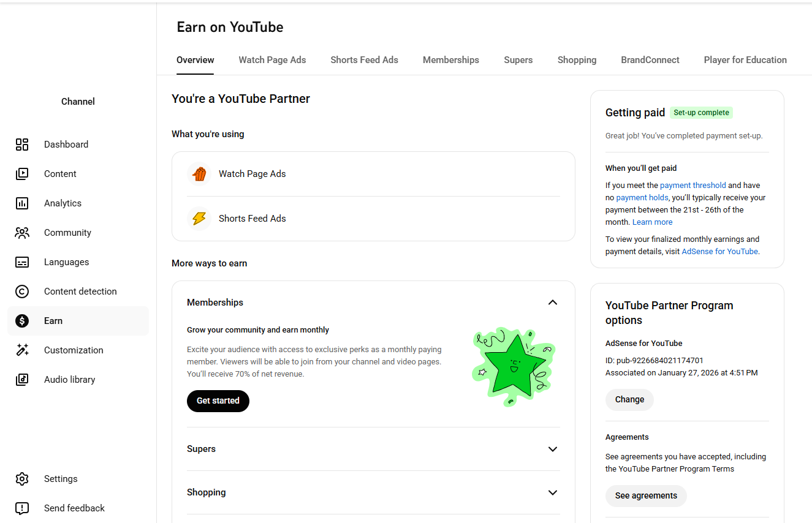812x523 pixels.
Task: Open Content detection copyright icon
Action: click(x=22, y=292)
